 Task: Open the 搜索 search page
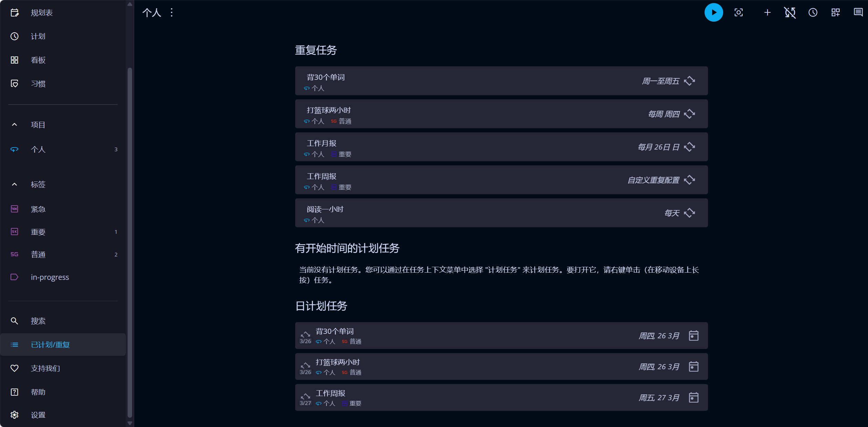(x=38, y=321)
